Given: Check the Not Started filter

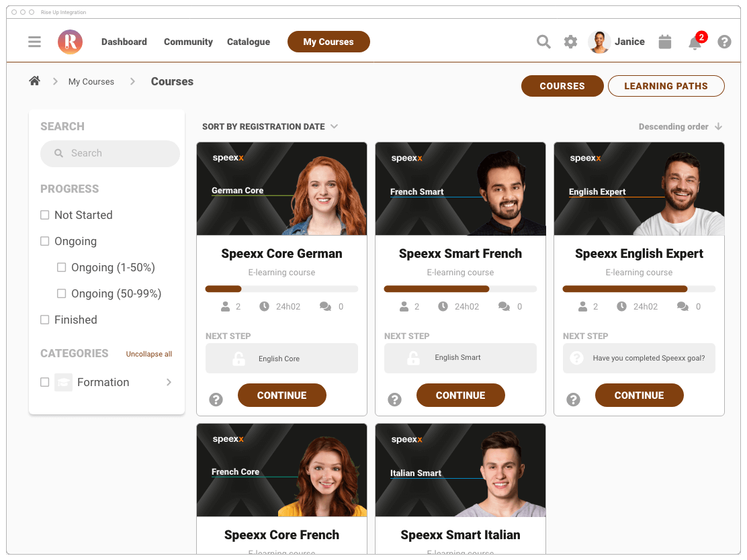Looking at the screenshot, I should [x=45, y=216].
